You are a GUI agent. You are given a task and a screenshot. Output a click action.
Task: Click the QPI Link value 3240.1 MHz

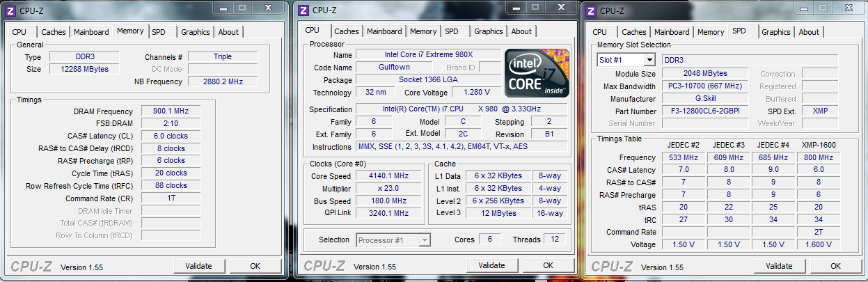tap(388, 214)
